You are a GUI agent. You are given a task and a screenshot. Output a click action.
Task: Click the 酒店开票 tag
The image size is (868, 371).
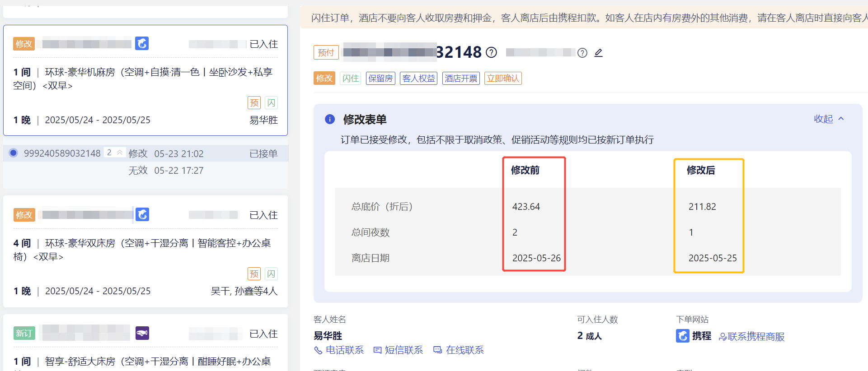[x=461, y=78]
